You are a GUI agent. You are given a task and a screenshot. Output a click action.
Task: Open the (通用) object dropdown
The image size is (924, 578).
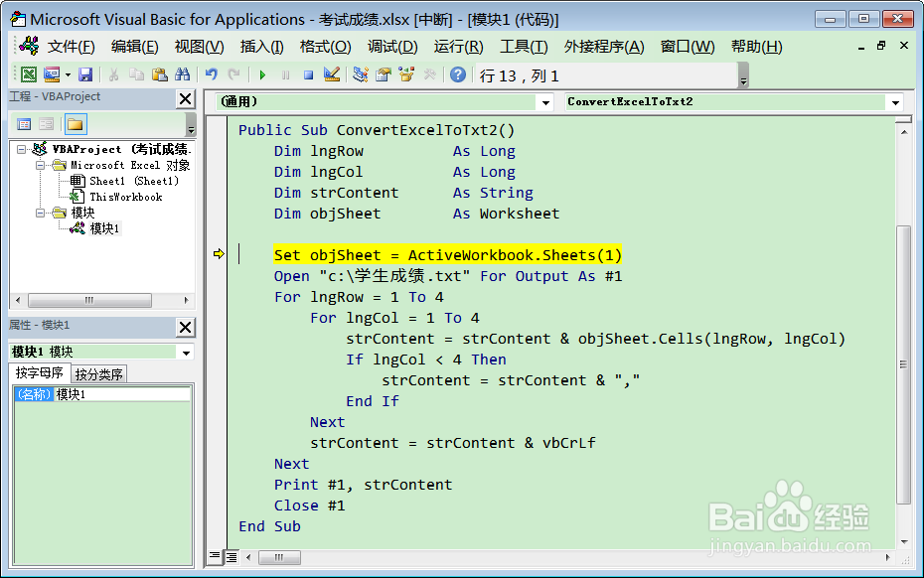[x=545, y=102]
